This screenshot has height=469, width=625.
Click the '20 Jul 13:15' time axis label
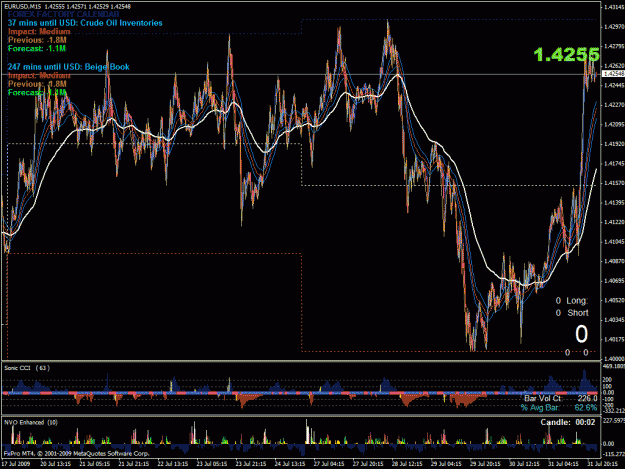(x=56, y=464)
